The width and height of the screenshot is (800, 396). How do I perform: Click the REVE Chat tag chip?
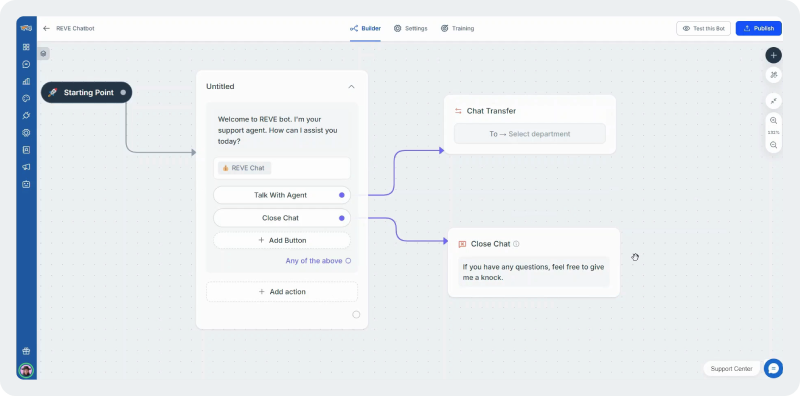(244, 168)
